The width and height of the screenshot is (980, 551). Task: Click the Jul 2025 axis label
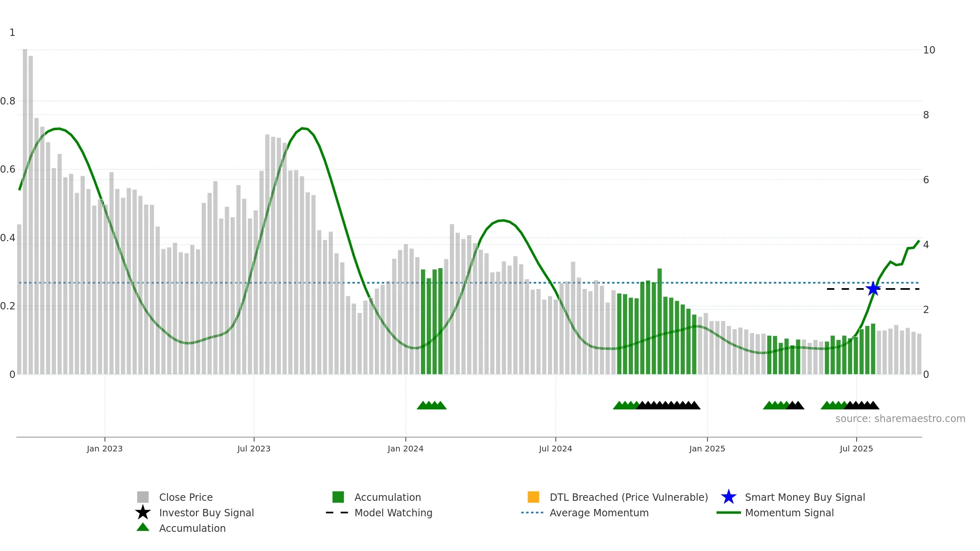[856, 449]
